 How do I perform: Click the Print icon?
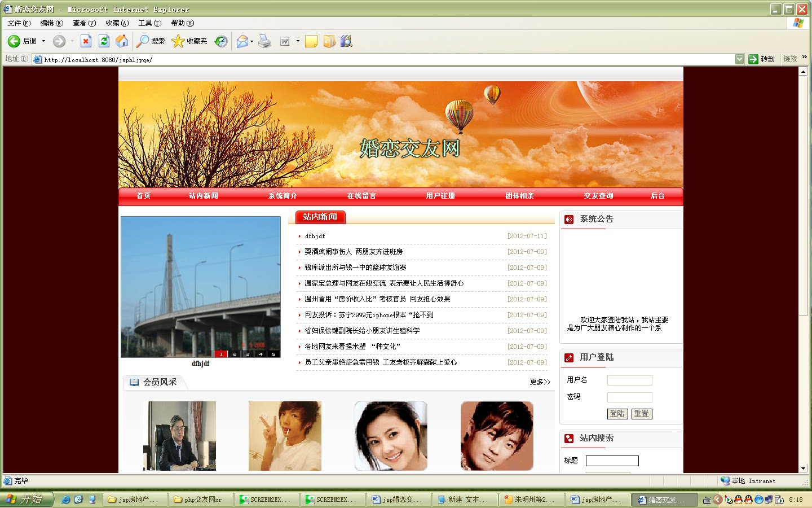pyautogui.click(x=265, y=41)
